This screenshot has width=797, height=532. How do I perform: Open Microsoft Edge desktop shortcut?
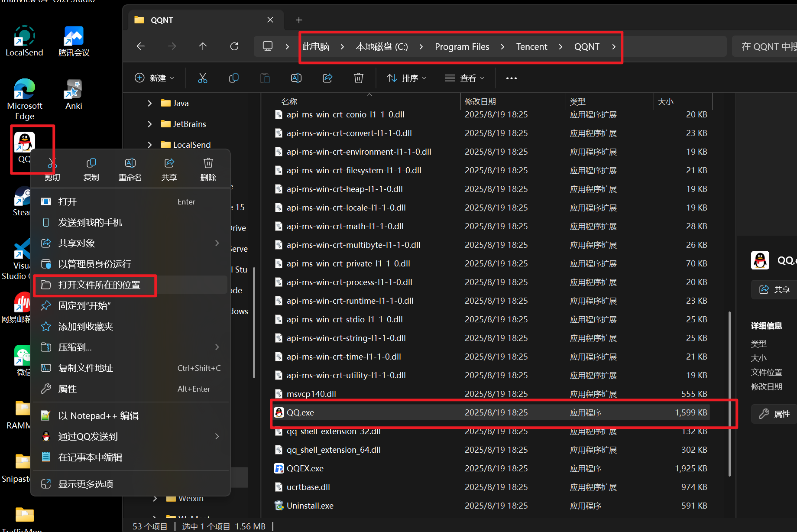pyautogui.click(x=25, y=100)
